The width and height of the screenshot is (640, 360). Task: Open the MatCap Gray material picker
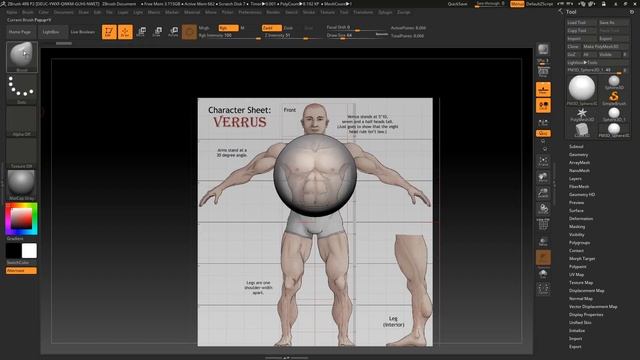(x=22, y=184)
